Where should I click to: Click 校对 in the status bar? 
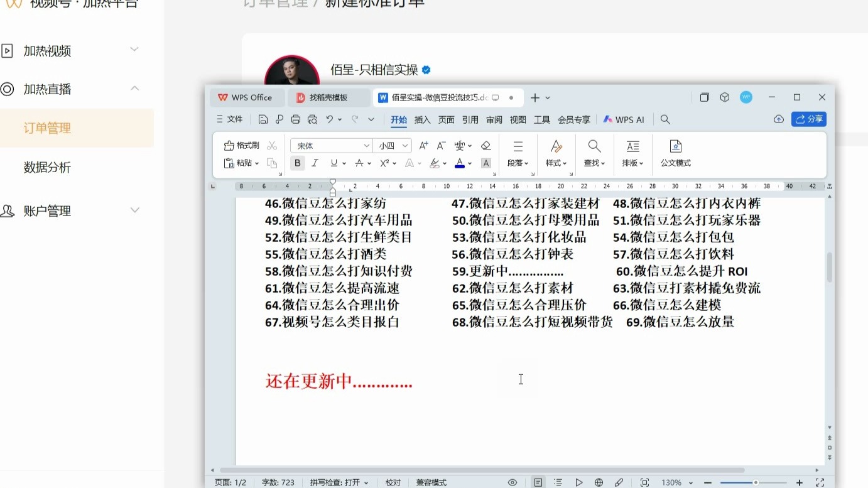pyautogui.click(x=393, y=482)
